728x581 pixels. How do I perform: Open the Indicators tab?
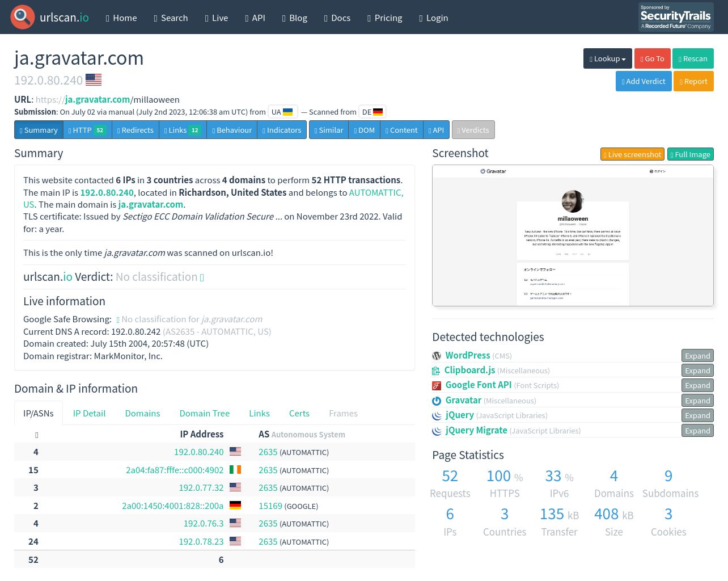coord(282,130)
